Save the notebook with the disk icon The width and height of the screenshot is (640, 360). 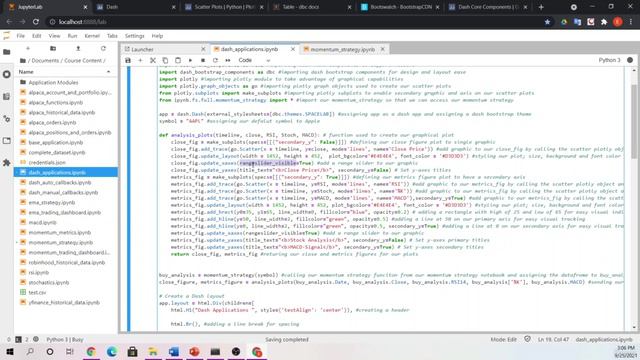click(x=128, y=60)
